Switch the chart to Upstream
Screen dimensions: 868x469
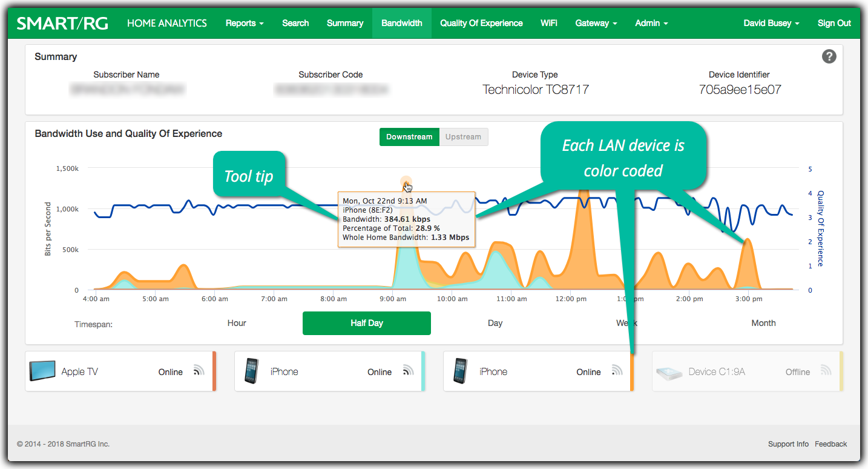tap(463, 137)
